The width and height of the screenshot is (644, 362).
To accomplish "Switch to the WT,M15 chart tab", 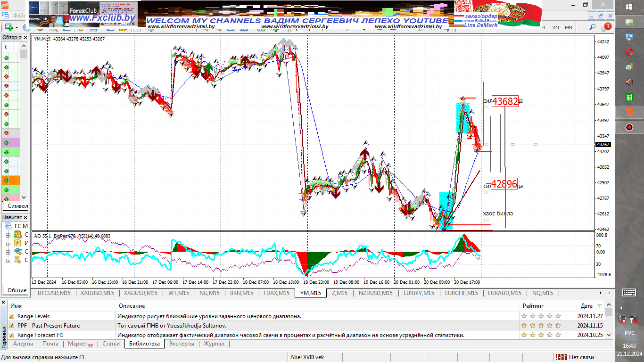I will click(179, 293).
